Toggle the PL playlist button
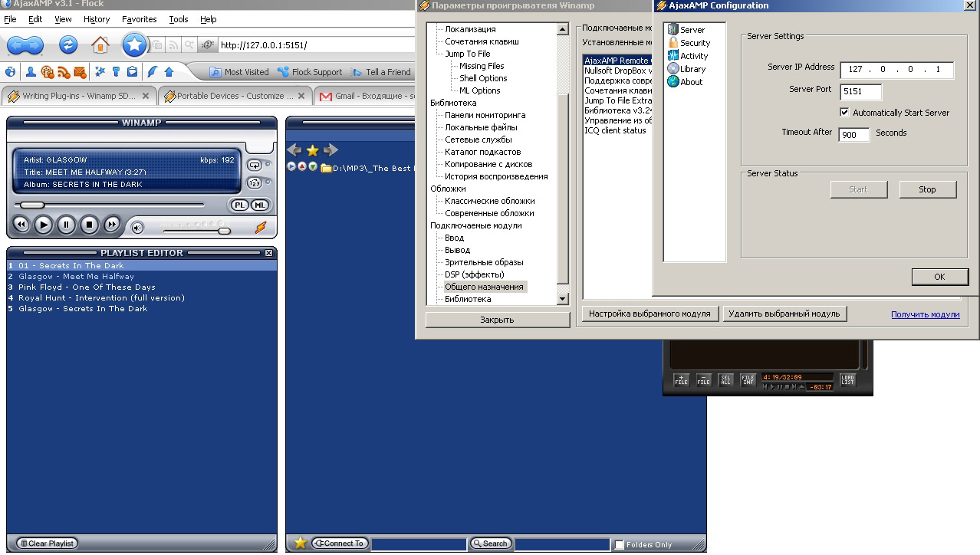This screenshot has width=980, height=555. [x=239, y=205]
